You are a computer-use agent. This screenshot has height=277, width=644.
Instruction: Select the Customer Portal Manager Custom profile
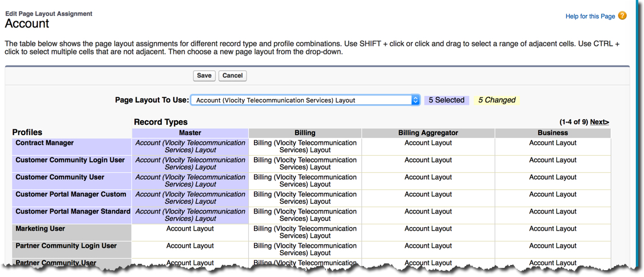click(x=71, y=197)
